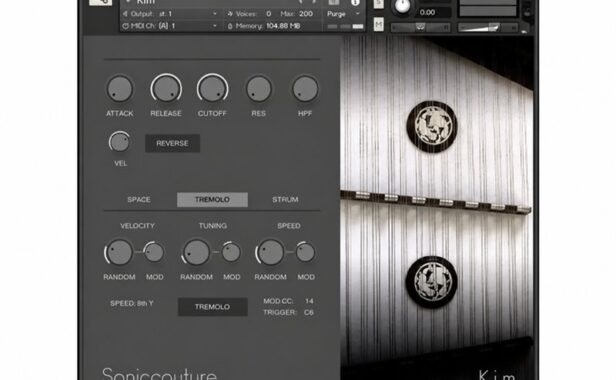The width and height of the screenshot is (616, 380).
Task: Click the tune value 0.00 field
Action: 434,12
